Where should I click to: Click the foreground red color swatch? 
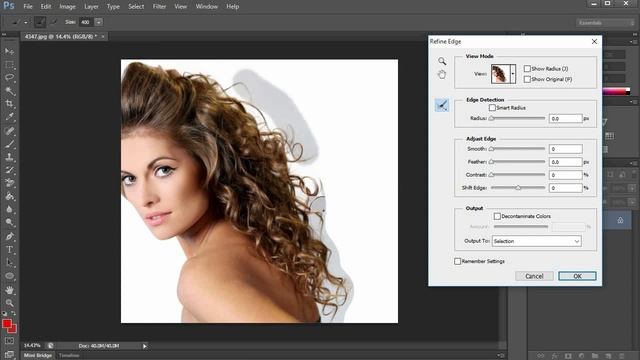[x=7, y=324]
